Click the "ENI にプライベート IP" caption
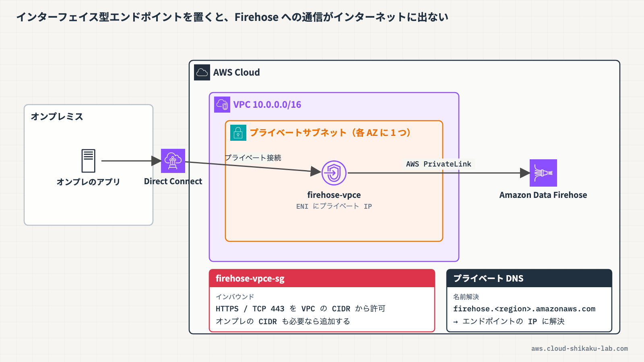This screenshot has width=644, height=362. coord(334,206)
